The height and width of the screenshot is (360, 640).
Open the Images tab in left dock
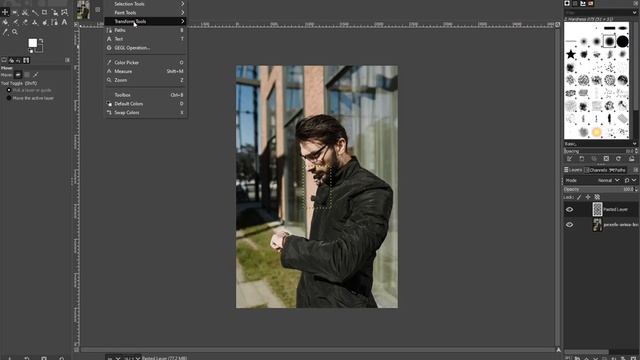26,60
